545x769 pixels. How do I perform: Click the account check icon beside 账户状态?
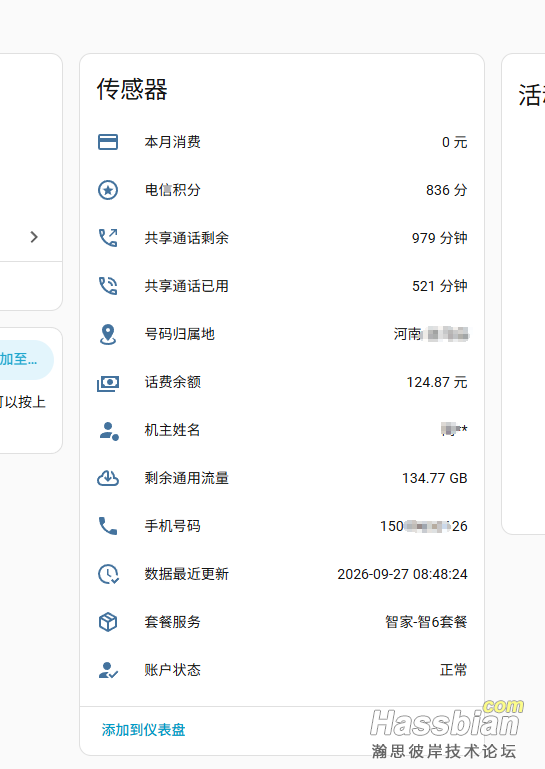(108, 670)
